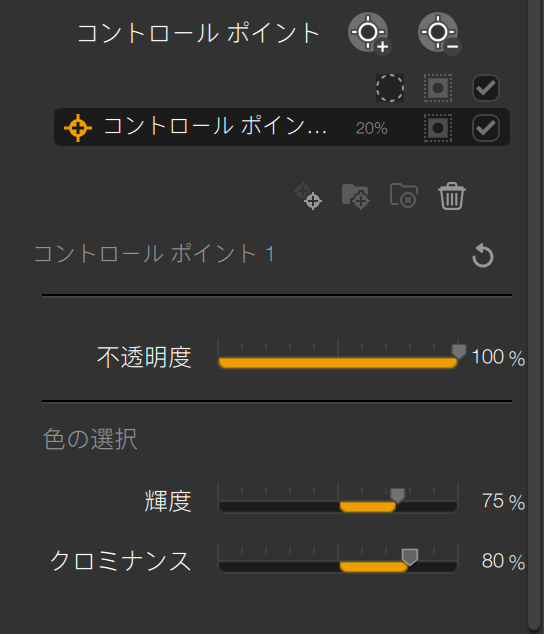
Task: Click the クロミナンス slider handle
Action: click(409, 557)
